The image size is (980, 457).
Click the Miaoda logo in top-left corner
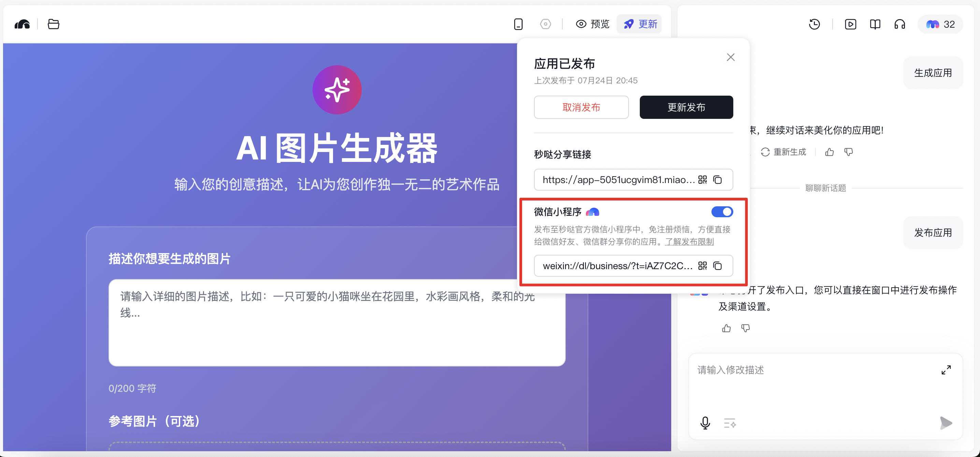pos(22,24)
